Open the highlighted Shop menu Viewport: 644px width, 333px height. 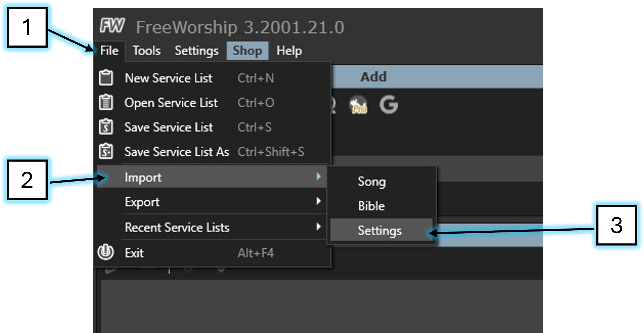(x=247, y=51)
